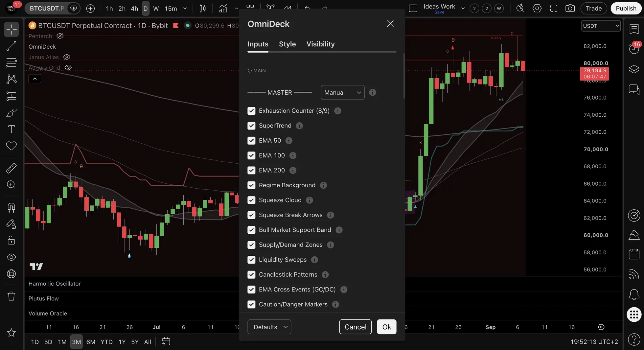Screen dimensions: 644x350
Task: Open candlestick chart type icon
Action: pos(203,9)
